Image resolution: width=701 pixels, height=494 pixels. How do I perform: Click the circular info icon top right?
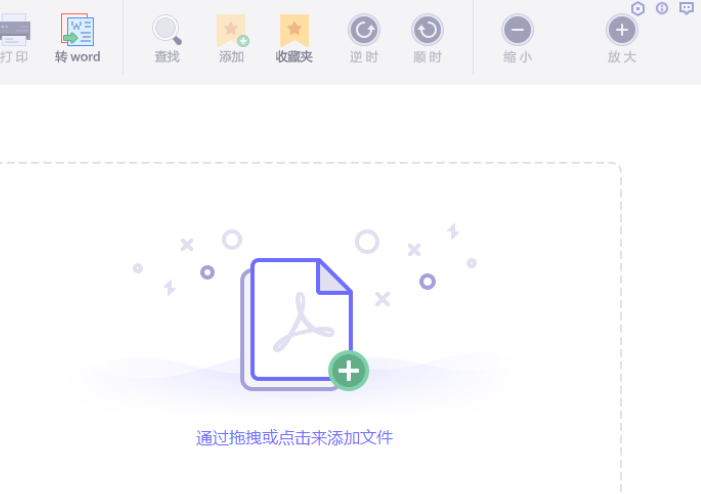[662, 8]
